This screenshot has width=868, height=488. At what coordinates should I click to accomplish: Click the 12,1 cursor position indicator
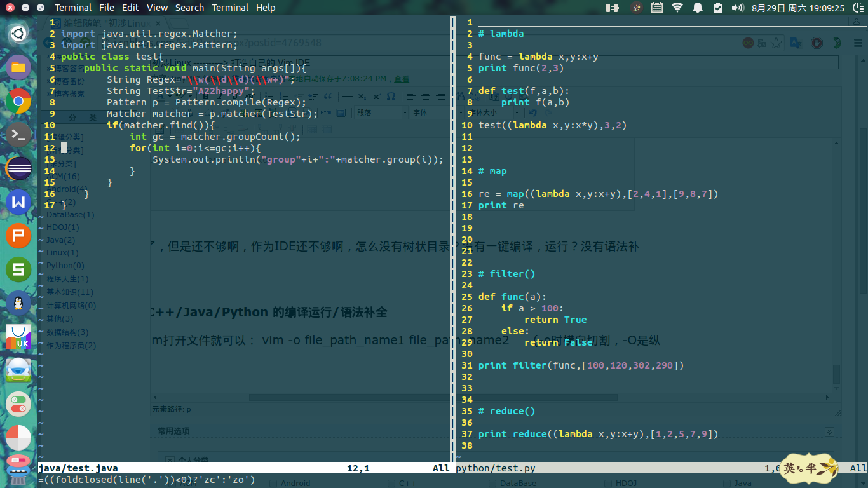[358, 468]
